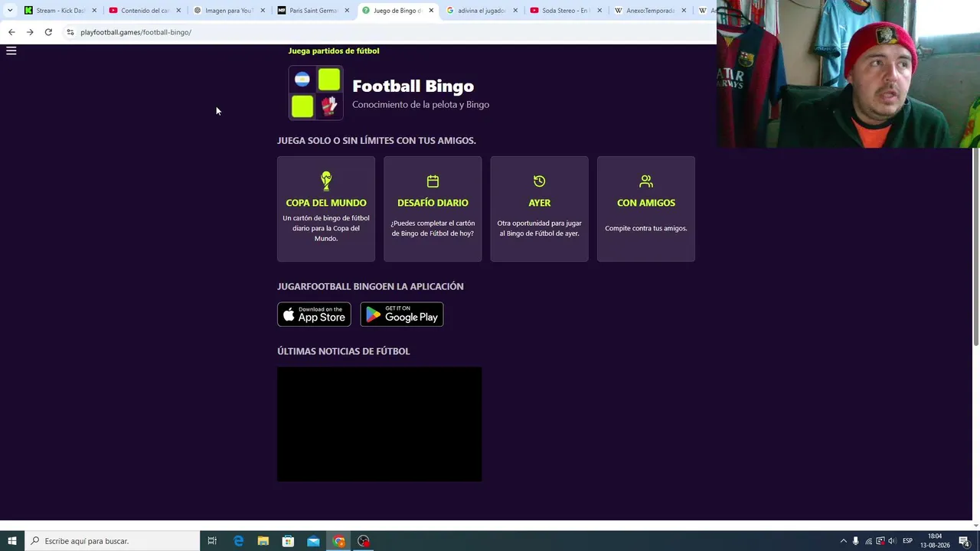Viewport: 980px width, 551px height.
Task: Get it on Google Play badge
Action: pos(402,315)
